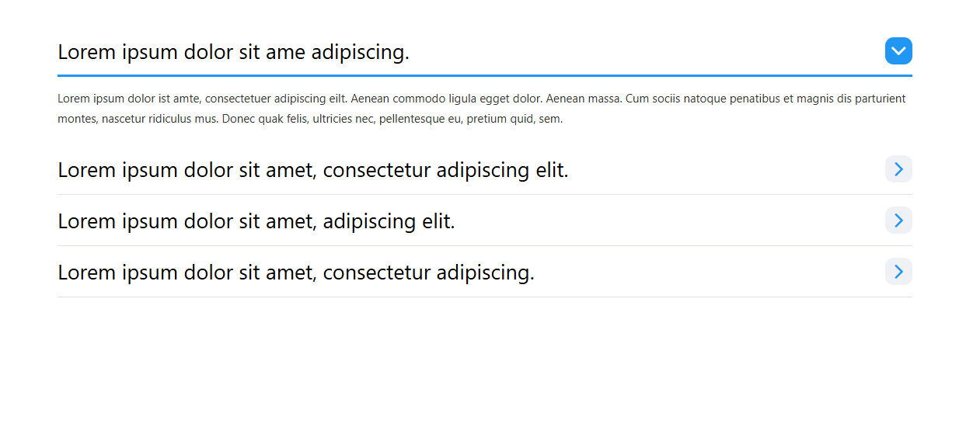Screen dimensions: 980x434
Task: Click the blue underline beneath the first heading
Action: (485, 75)
